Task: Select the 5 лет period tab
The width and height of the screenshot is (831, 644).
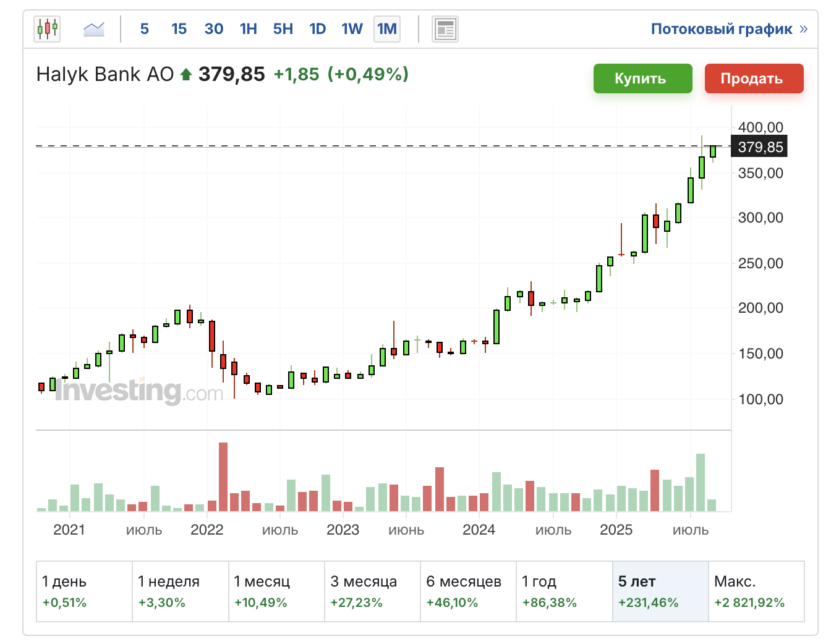Action: click(660, 591)
